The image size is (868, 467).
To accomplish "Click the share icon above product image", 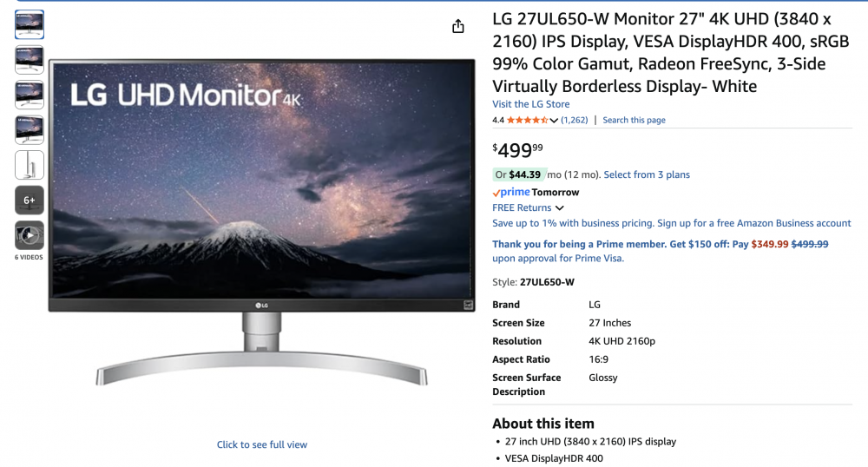I will click(457, 26).
